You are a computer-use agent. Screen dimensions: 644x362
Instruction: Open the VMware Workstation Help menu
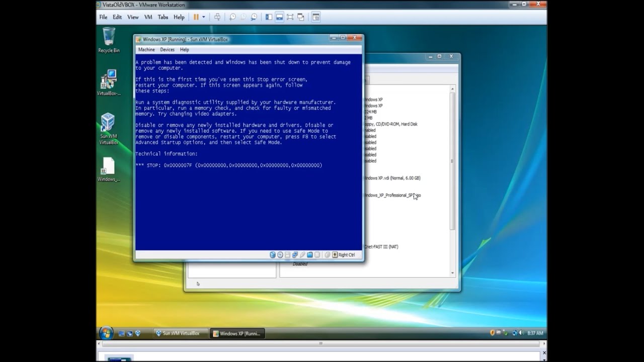(179, 17)
